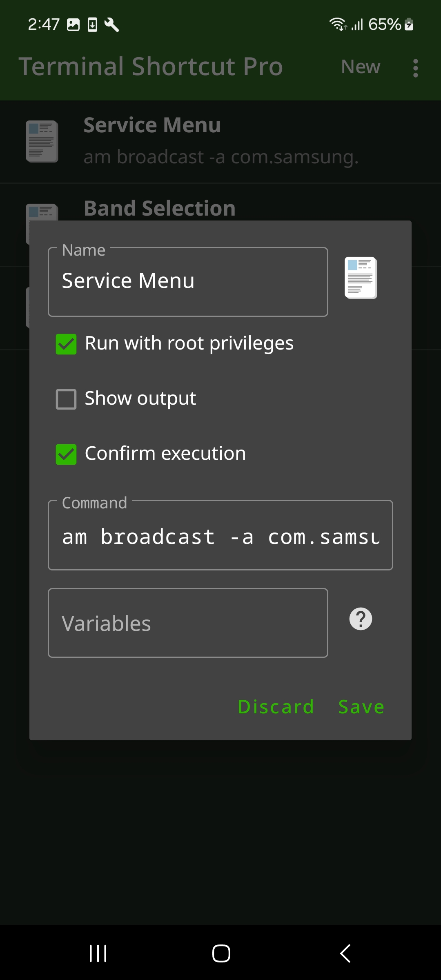The image size is (441, 980).
Task: Tap New in the top bar
Action: point(361,67)
